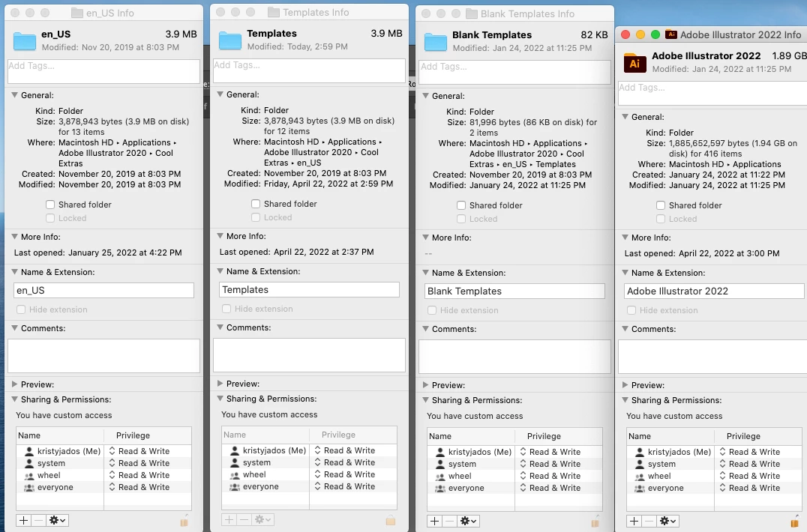Click the en_US name field in Name & Extension
Image resolution: width=807 pixels, height=532 pixels.
103,291
